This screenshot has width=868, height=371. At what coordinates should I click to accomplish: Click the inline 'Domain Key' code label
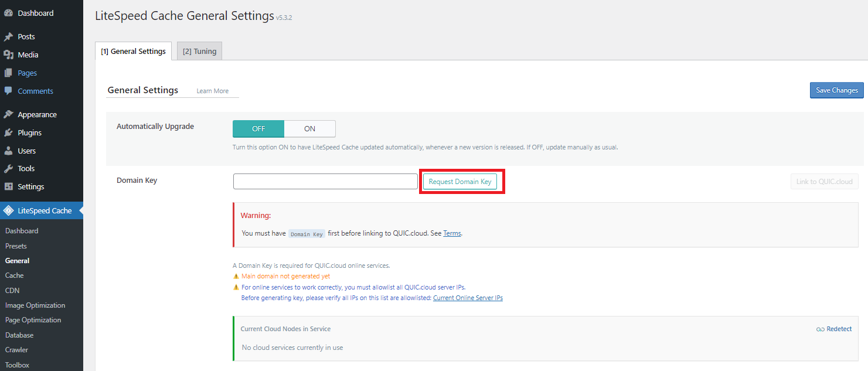[x=307, y=234]
